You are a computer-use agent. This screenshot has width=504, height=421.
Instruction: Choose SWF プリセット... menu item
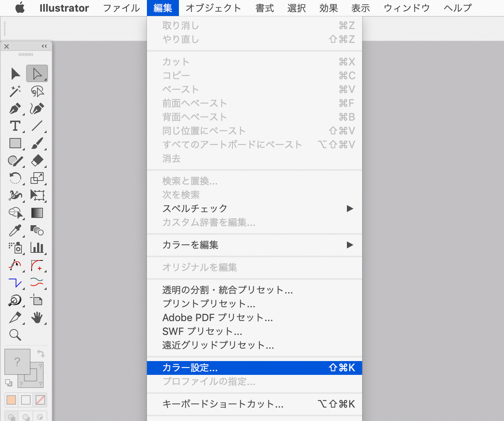[x=255, y=331]
